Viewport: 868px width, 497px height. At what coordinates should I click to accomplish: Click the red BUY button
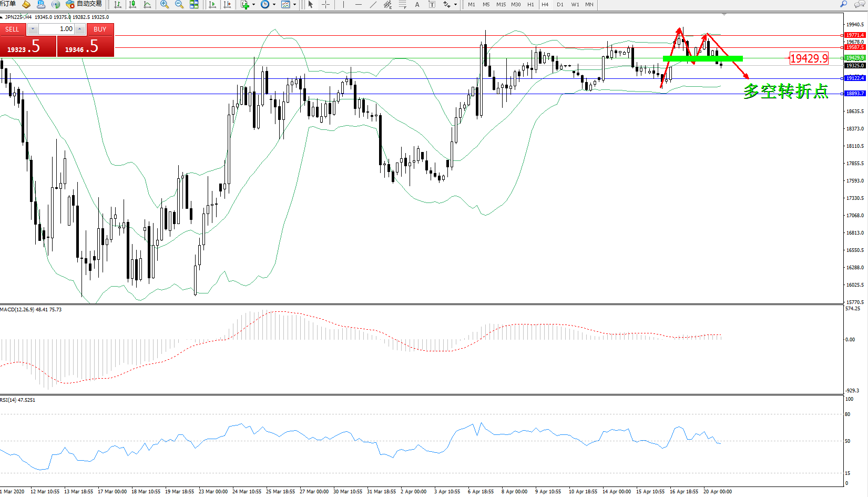point(100,29)
